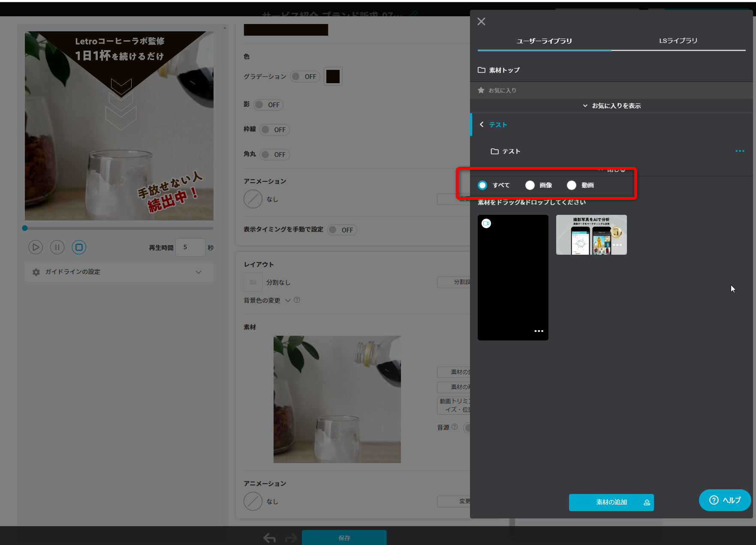756x545 pixels.
Task: Click the dark color bar at top
Action: click(x=286, y=30)
